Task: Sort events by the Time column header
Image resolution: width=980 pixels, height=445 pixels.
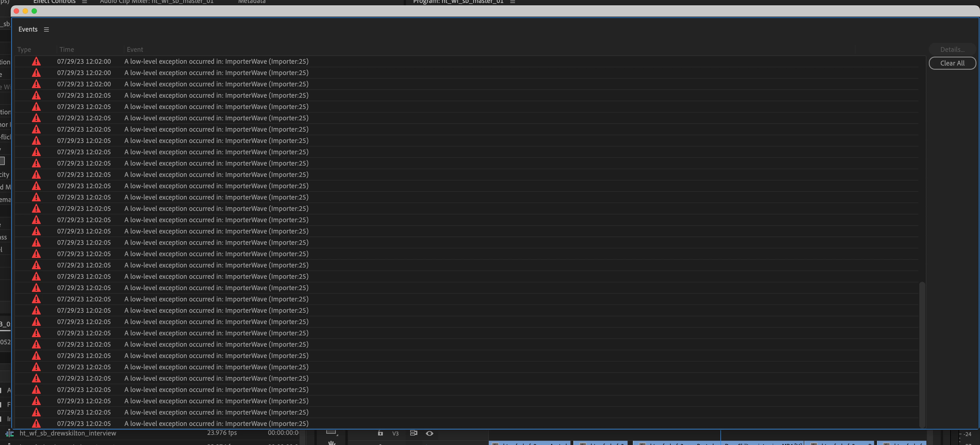Action: [67, 49]
